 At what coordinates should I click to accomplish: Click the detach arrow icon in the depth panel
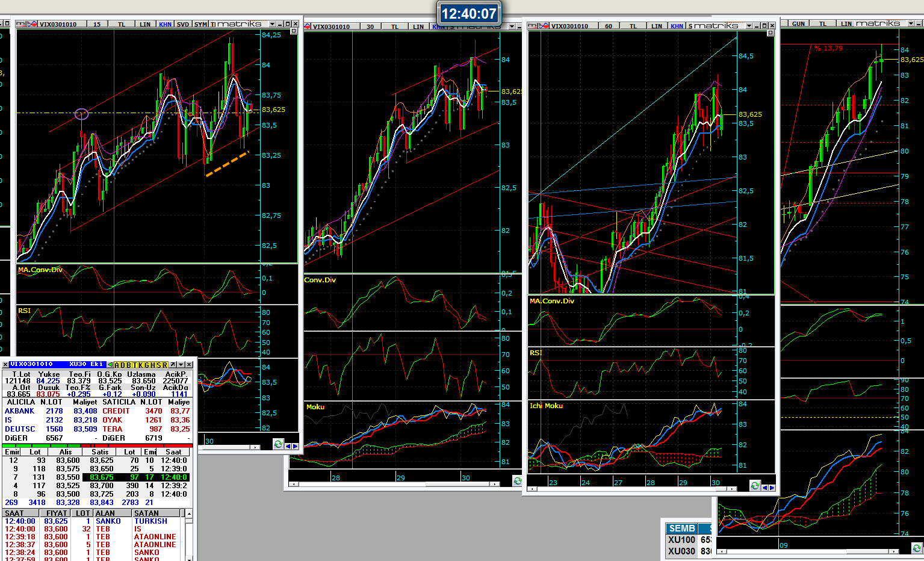tap(173, 365)
